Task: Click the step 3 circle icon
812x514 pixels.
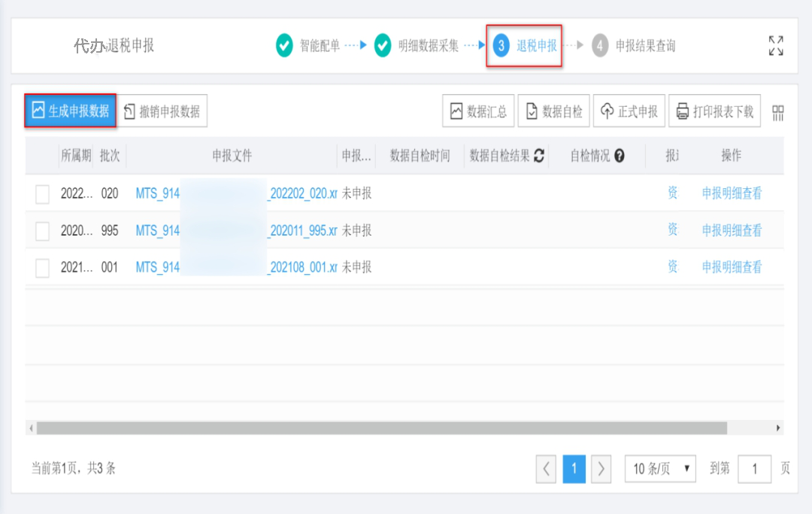Action: (x=501, y=46)
